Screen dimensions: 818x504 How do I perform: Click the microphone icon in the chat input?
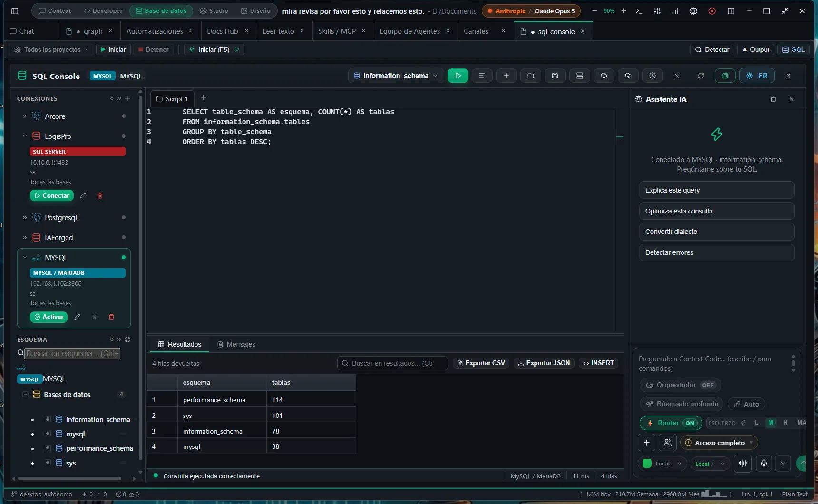pyautogui.click(x=764, y=463)
